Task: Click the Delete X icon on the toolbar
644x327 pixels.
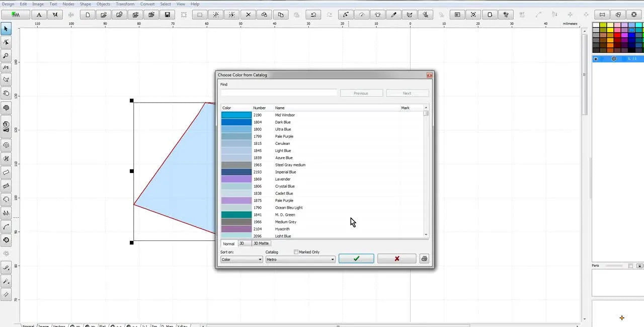Action: (248, 15)
